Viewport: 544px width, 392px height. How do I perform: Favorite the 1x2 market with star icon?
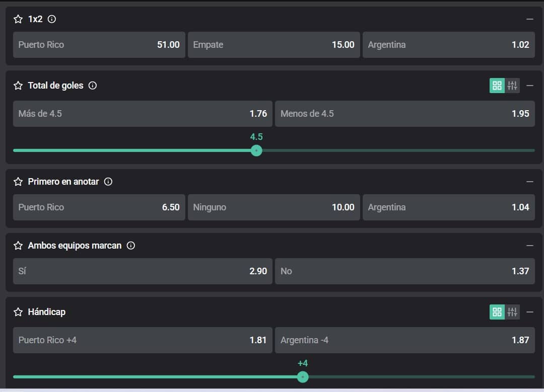click(18, 19)
